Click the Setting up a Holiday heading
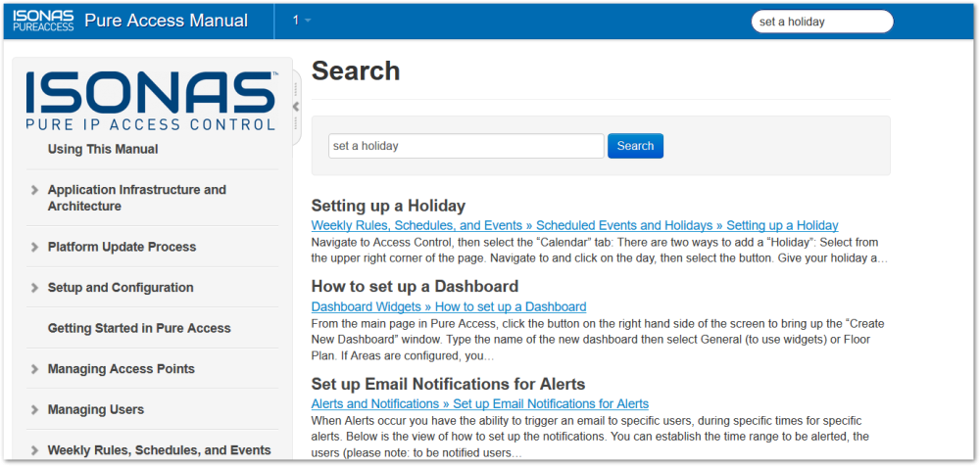 [x=388, y=206]
